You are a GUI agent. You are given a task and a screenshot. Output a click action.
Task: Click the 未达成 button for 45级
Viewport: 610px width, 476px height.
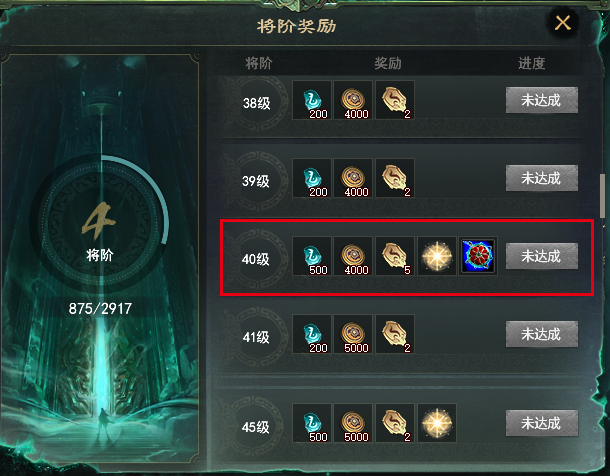(x=542, y=423)
